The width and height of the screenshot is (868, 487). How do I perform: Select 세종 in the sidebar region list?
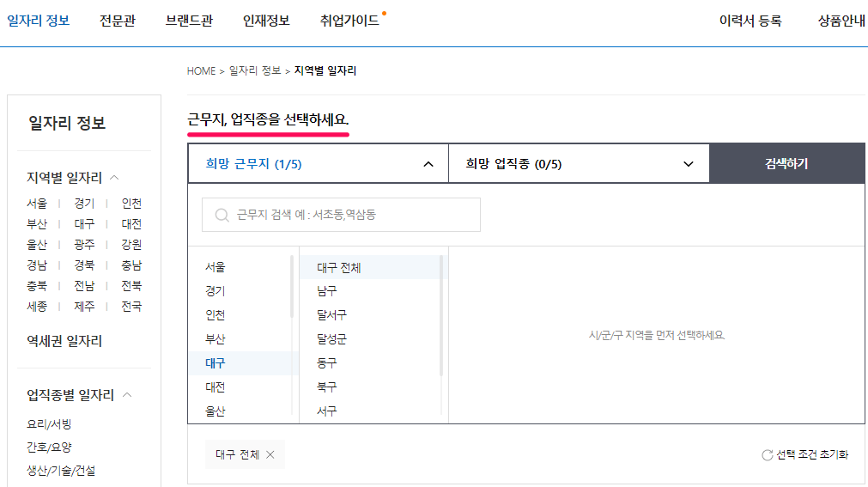pos(37,306)
